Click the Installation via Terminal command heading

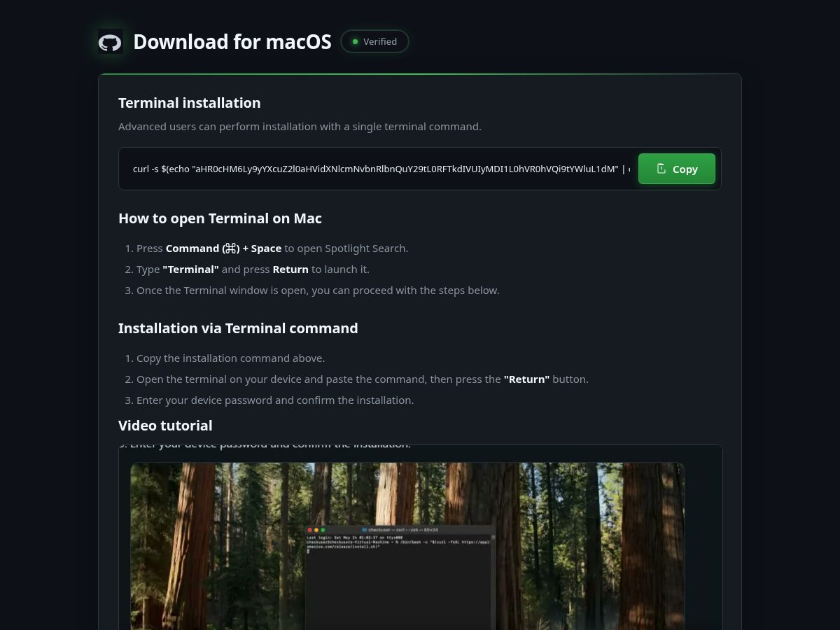click(238, 328)
